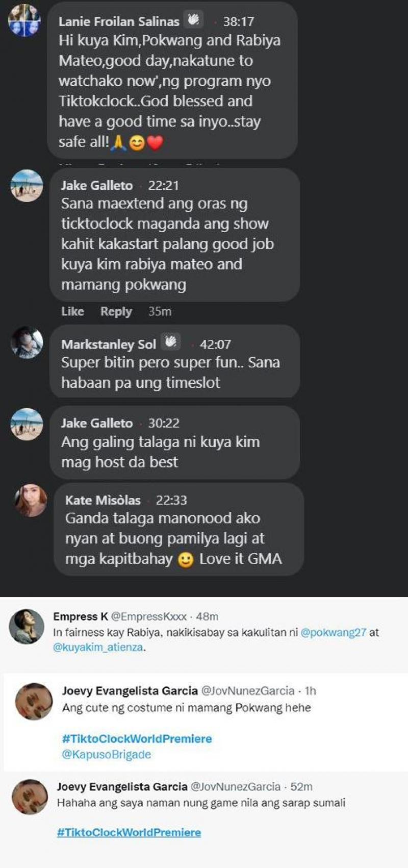Click the wave badge beside Lanie Froilan Salinas
Screen dimensions: 408x868
193,20
